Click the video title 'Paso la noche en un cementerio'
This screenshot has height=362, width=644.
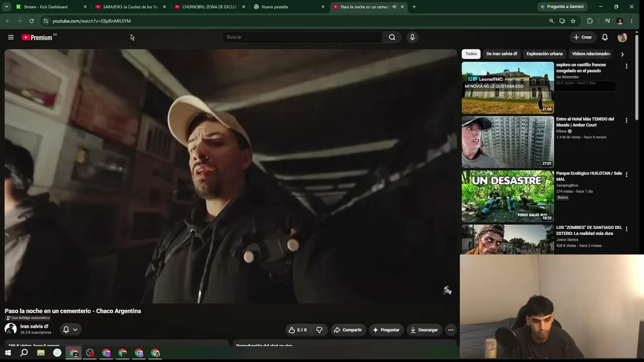pos(73,311)
